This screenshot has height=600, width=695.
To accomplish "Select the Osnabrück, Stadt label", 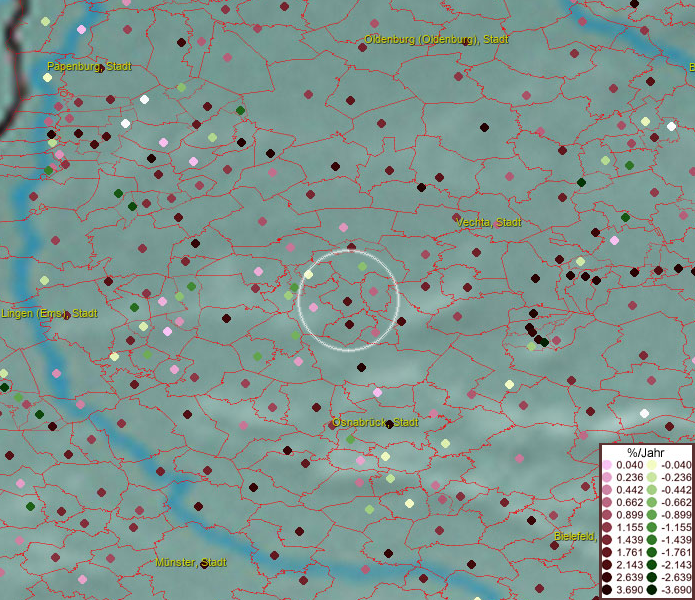I will point(375,422).
